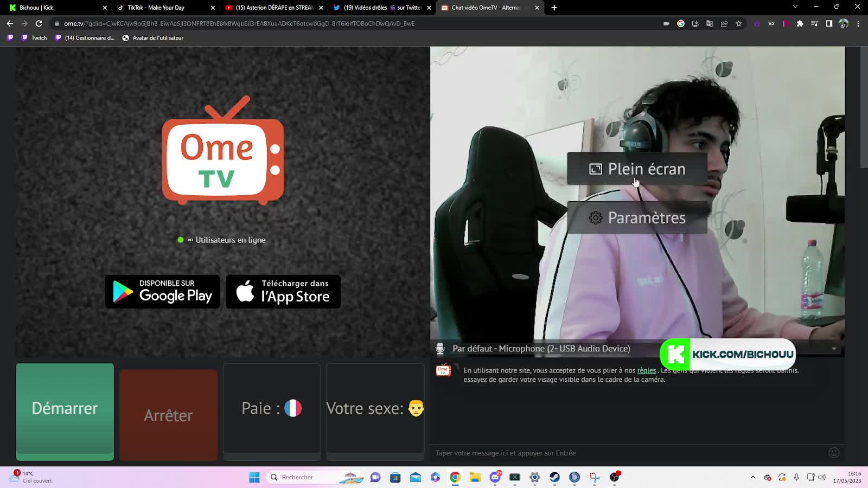Click the App Store download badge
This screenshot has width=868, height=488.
tap(283, 292)
